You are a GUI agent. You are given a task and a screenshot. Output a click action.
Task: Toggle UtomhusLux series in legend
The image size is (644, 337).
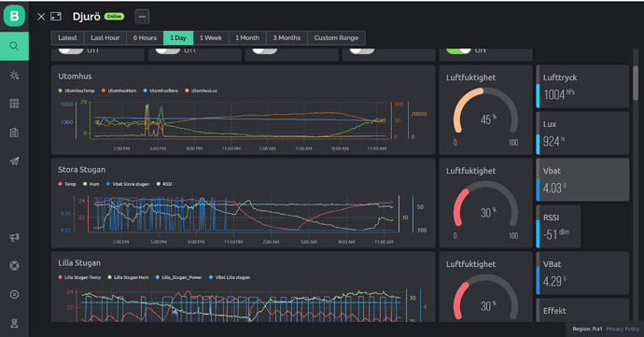pyautogui.click(x=202, y=91)
